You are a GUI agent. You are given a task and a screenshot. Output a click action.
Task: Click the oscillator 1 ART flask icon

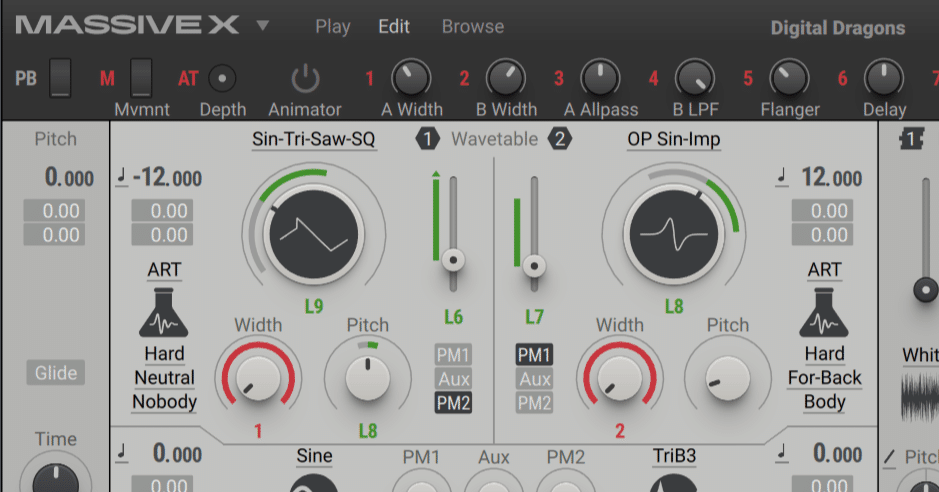pyautogui.click(x=163, y=312)
